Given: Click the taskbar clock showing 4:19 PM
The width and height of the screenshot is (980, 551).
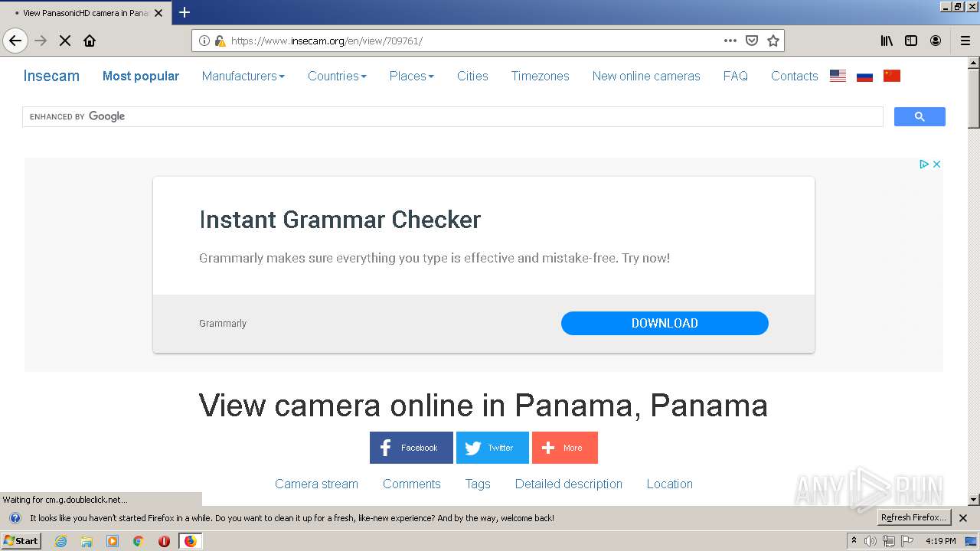Looking at the screenshot, I should 940,541.
